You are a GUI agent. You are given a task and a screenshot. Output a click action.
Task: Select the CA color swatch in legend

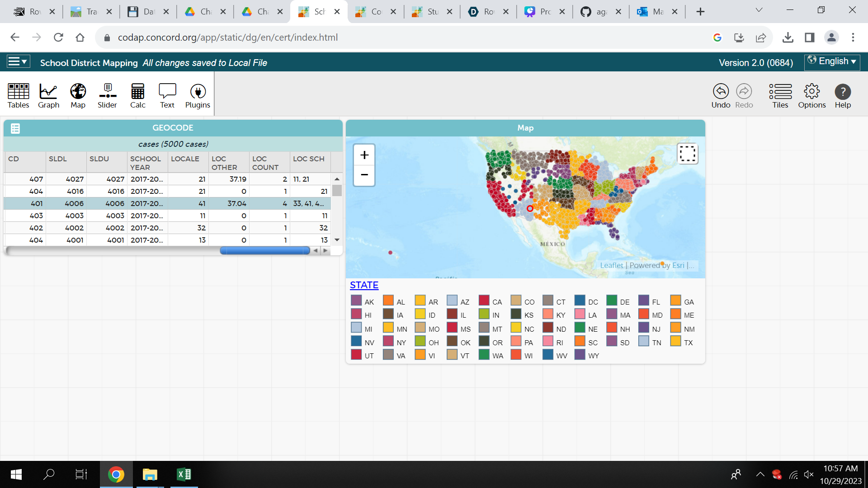tap(484, 300)
